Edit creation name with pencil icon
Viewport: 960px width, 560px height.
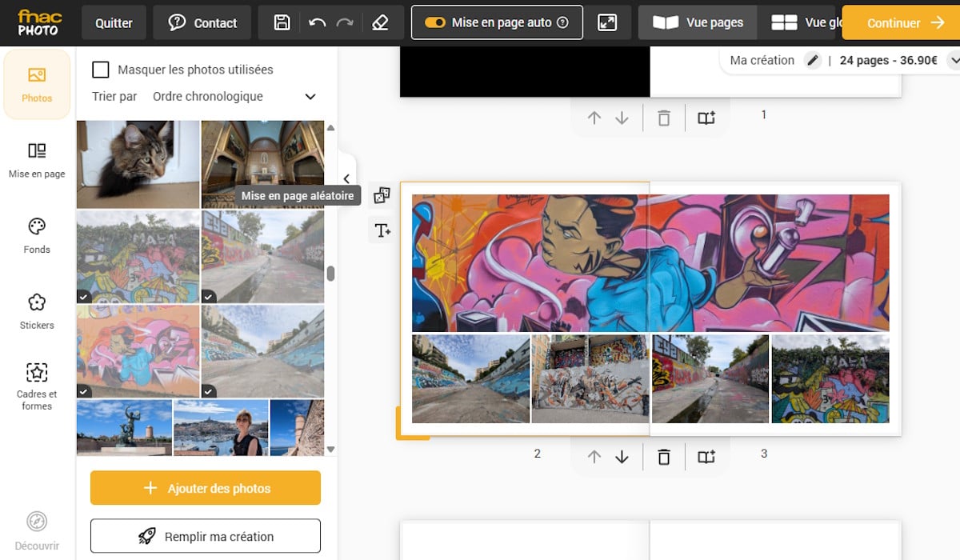tap(813, 60)
